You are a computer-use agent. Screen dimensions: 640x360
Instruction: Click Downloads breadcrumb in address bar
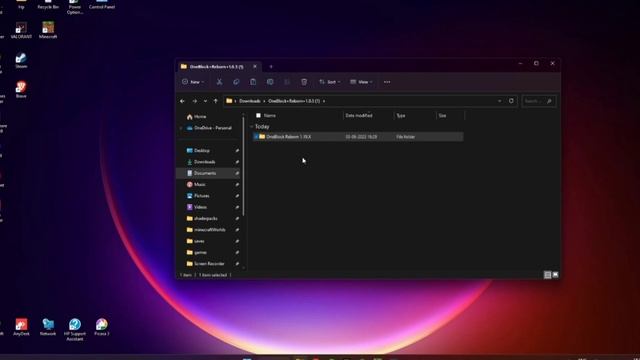pos(250,101)
